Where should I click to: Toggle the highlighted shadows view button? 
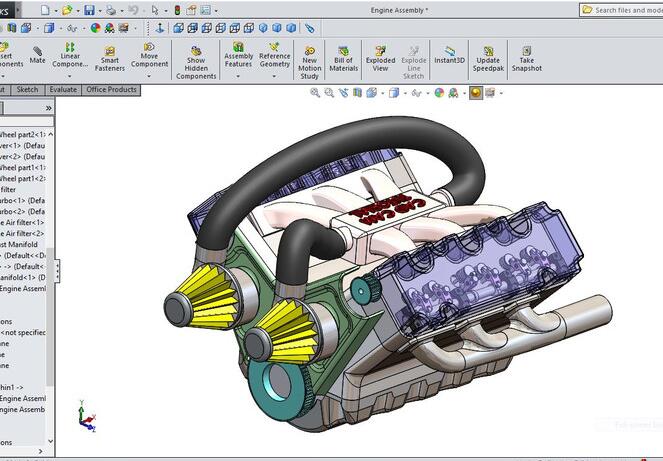click(476, 93)
